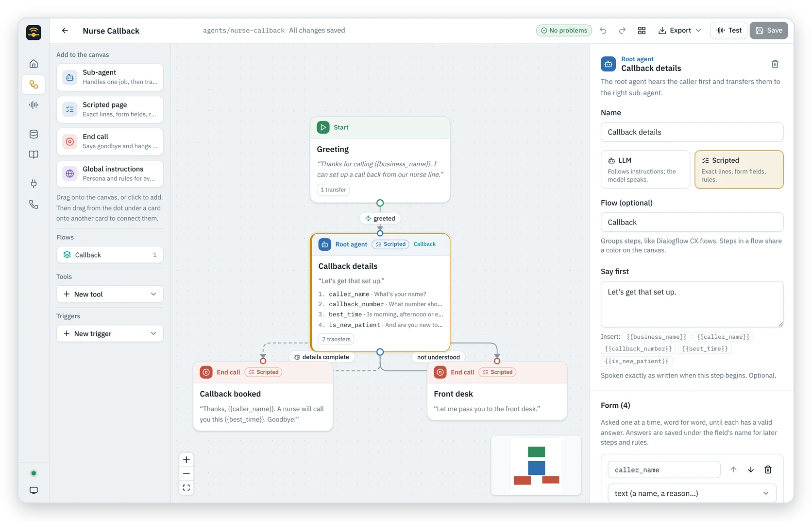This screenshot has height=521, width=812.
Task: Click the No problems status badge
Action: [564, 31]
